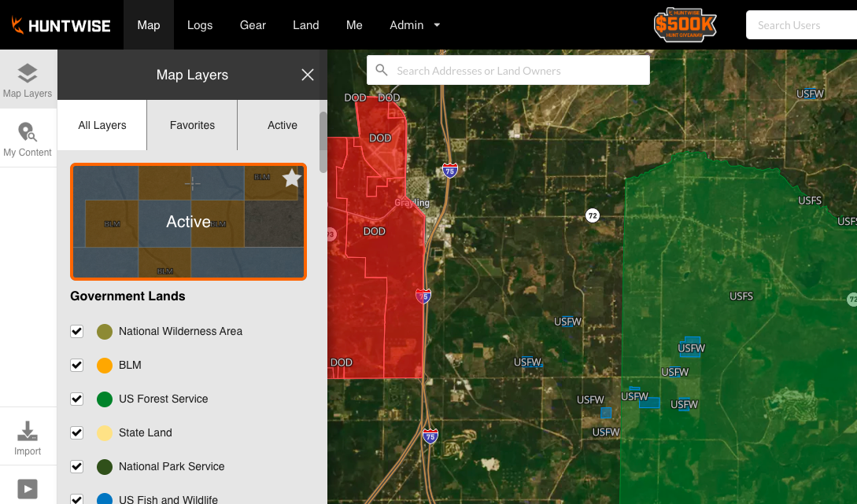Click the I-75 shield near Grayling

(x=449, y=171)
